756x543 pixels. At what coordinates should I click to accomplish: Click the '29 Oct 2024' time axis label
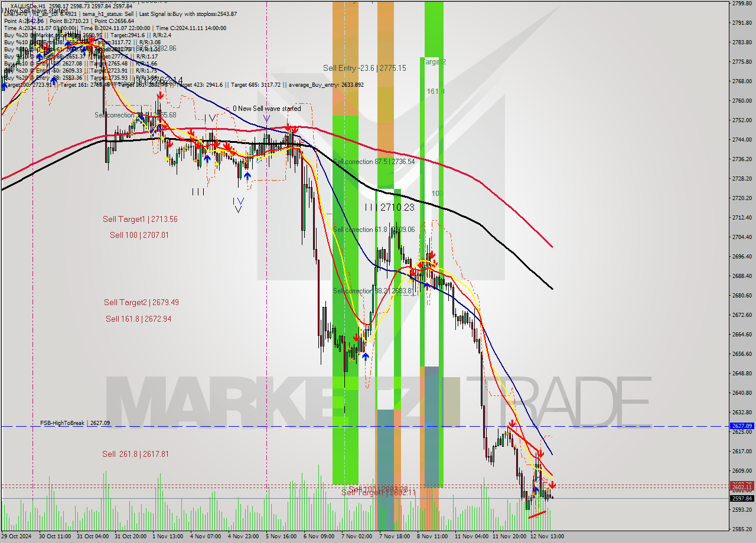[17, 537]
